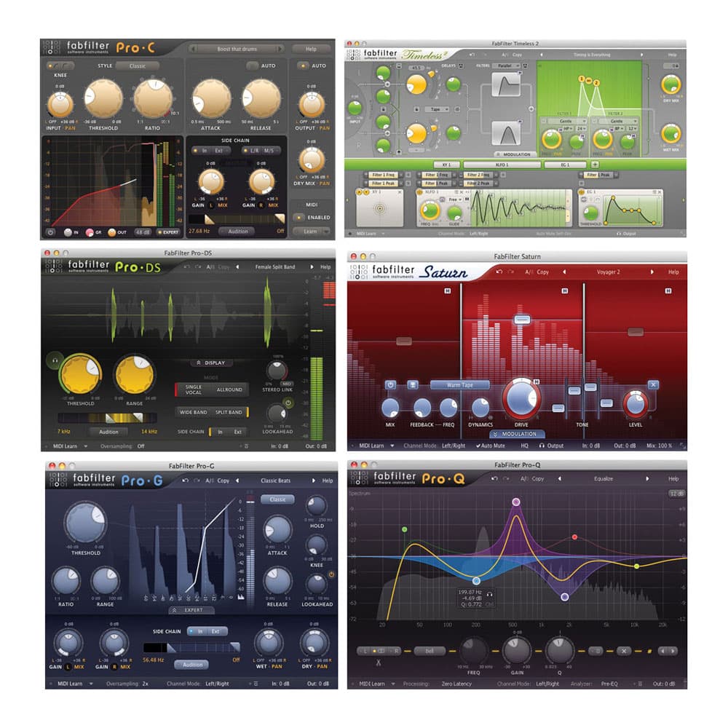Click Pro-Q next preset arrow

tap(647, 479)
